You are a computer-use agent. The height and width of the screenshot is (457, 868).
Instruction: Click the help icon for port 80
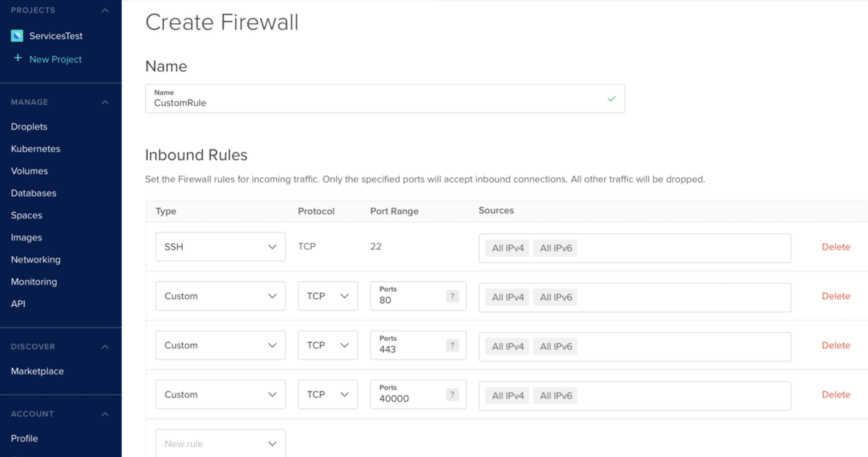pyautogui.click(x=452, y=296)
